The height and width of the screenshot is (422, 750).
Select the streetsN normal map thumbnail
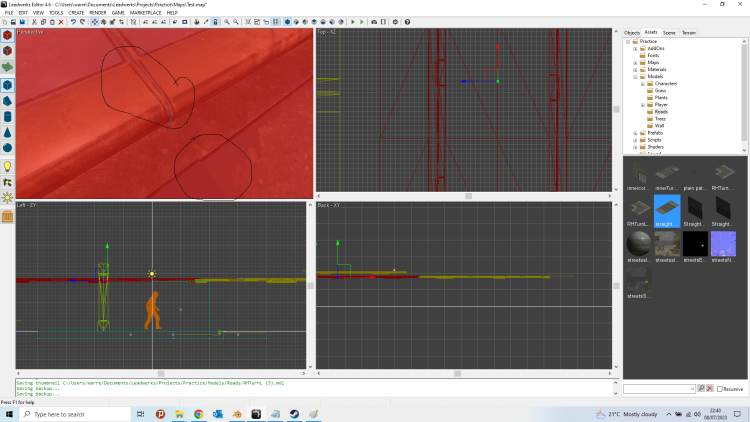(722, 245)
